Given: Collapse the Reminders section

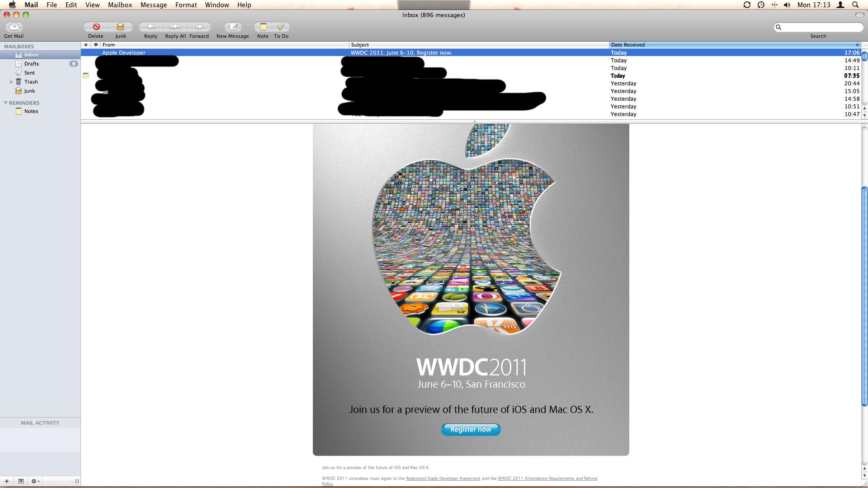Looking at the screenshot, I should (x=5, y=103).
